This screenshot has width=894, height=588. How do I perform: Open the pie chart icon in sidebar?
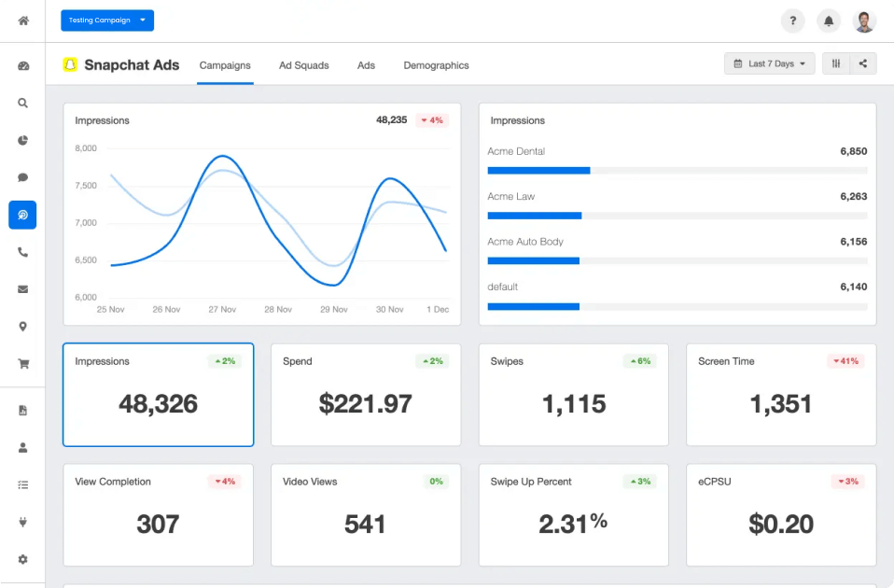[x=22, y=141]
